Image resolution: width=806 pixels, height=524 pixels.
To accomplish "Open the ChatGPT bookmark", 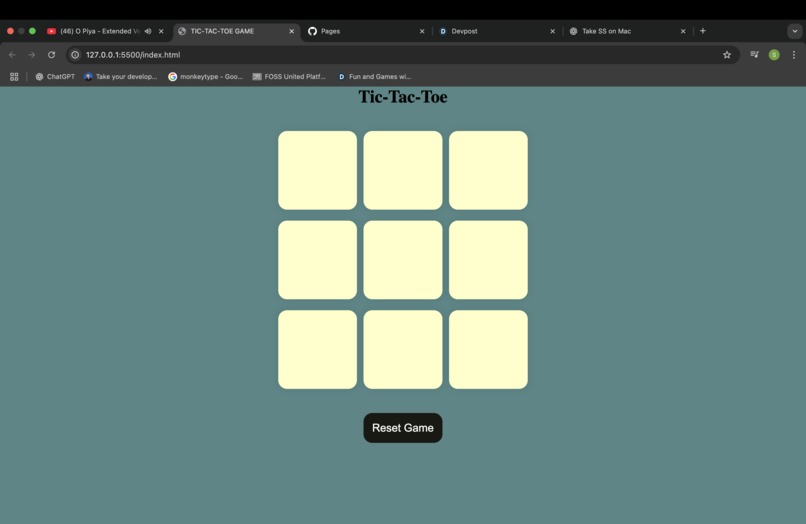I will pyautogui.click(x=55, y=77).
